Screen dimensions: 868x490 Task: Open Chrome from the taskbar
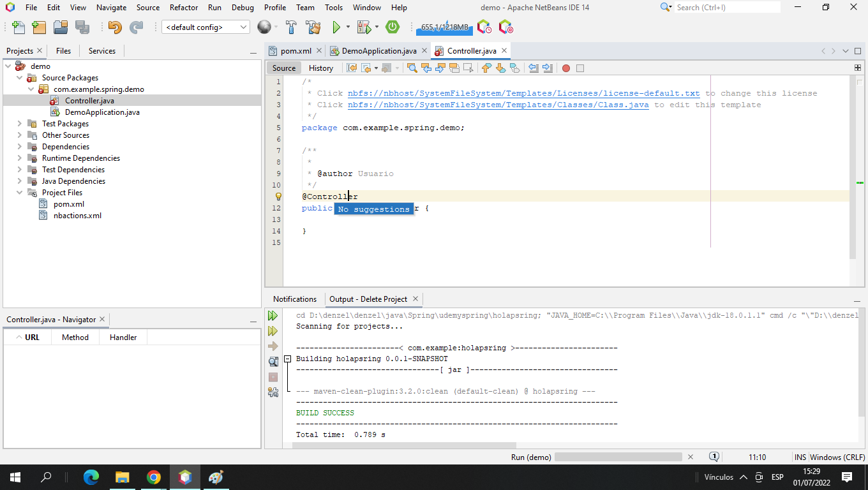click(x=153, y=477)
